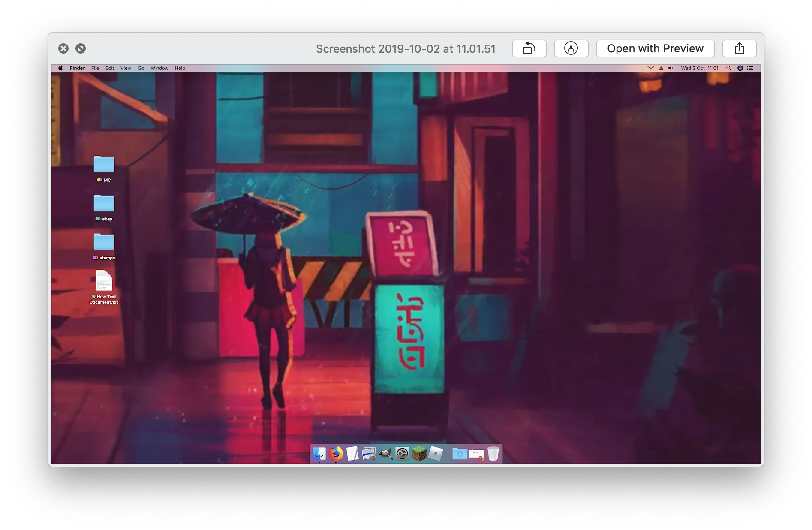
Task: Open the Help menu
Action: (x=180, y=68)
